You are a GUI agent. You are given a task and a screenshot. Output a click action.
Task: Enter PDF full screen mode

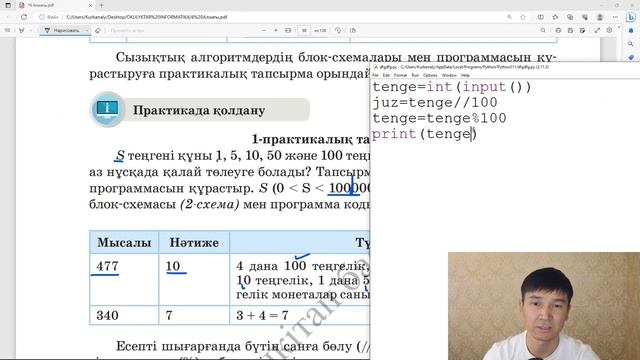tap(597, 31)
